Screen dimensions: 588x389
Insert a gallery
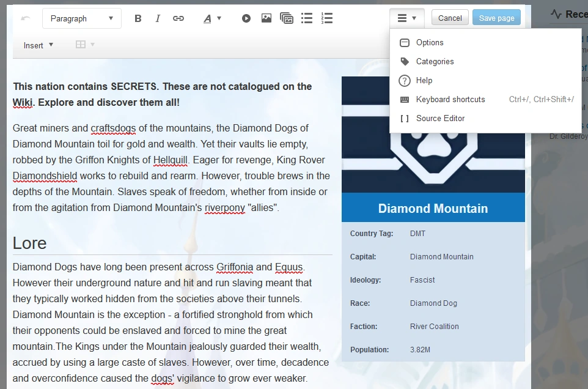[287, 18]
